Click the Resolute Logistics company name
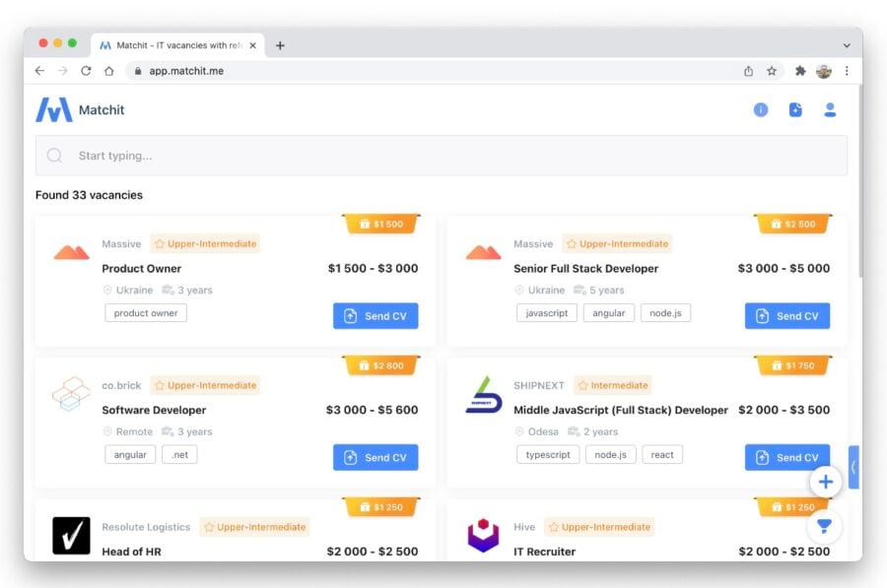This screenshot has height=588, width=887. pyautogui.click(x=146, y=527)
